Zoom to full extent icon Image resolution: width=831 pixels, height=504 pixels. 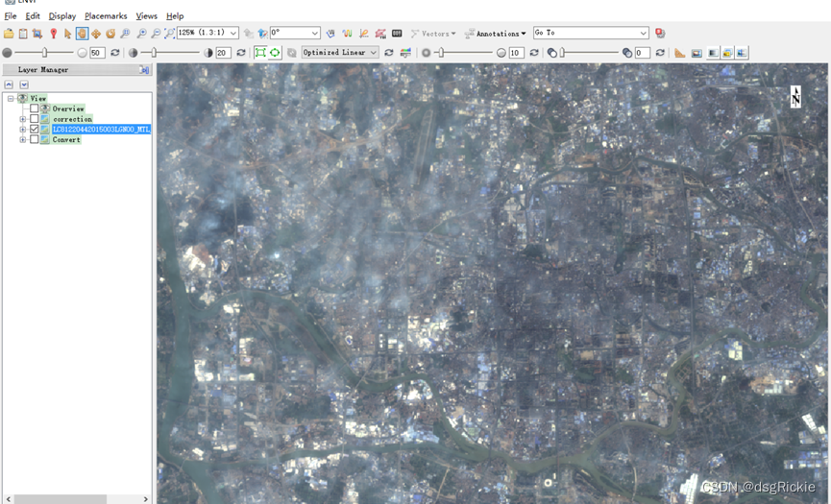170,34
